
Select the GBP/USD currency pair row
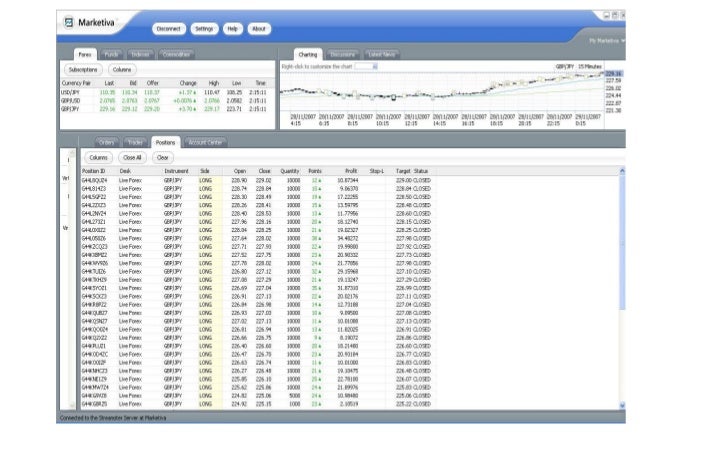167,101
